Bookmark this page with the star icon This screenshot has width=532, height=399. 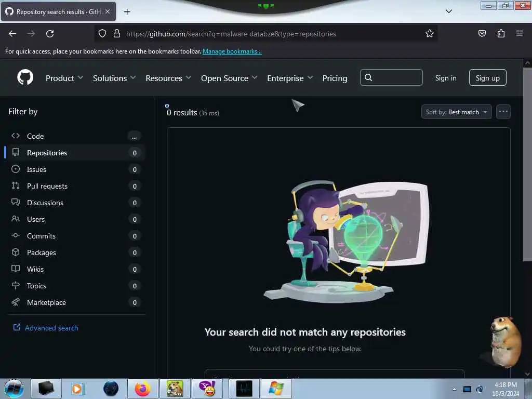430,33
